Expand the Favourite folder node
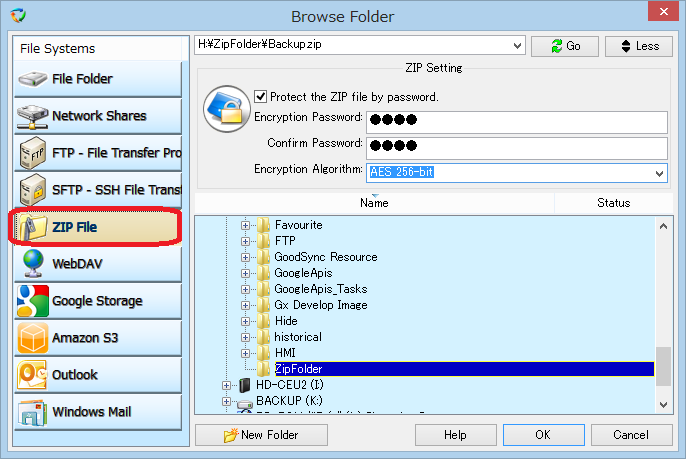Screen dimensions: 686x459 [245, 225]
